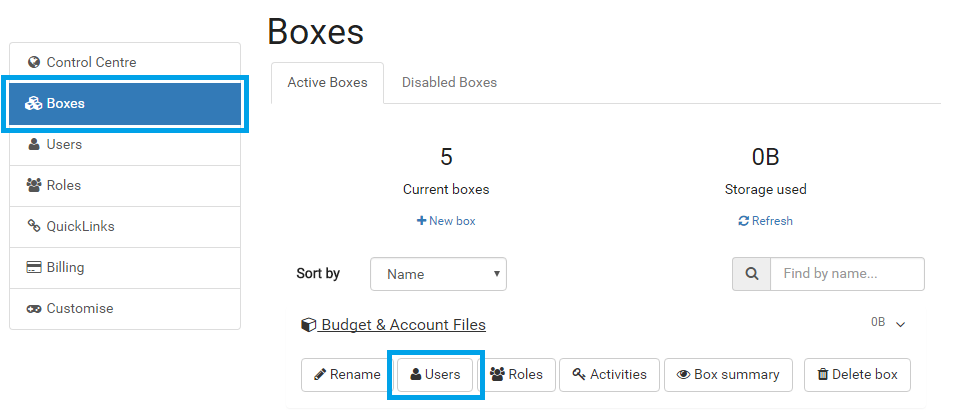Click the magnifier search icon
The width and height of the screenshot is (954, 410).
tap(751, 274)
